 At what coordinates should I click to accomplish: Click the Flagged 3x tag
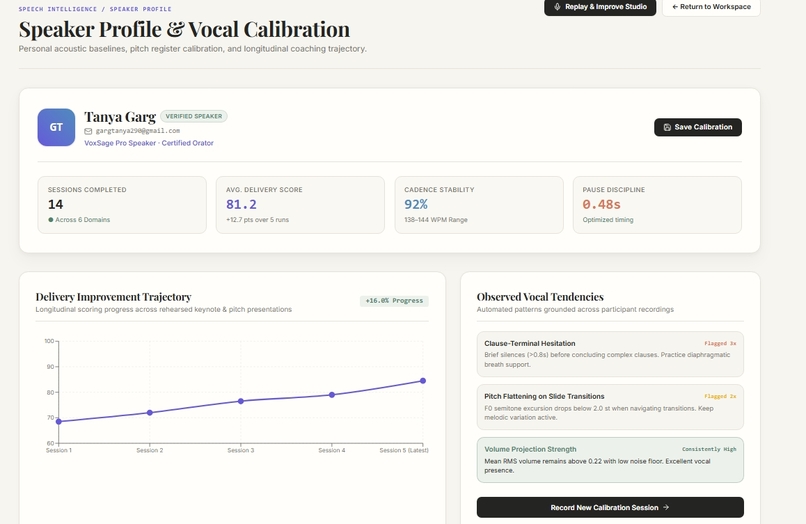pos(720,344)
